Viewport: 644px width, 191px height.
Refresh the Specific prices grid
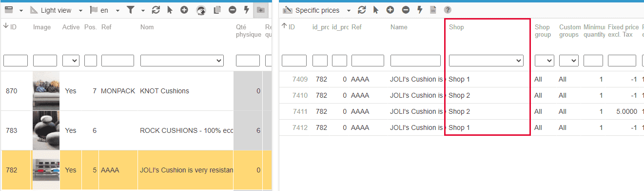point(362,10)
